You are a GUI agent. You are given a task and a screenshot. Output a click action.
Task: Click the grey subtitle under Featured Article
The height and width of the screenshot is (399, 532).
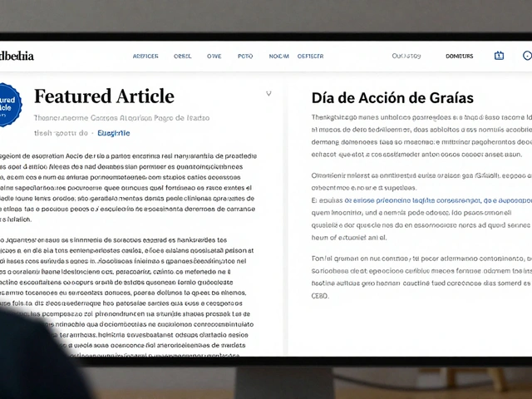pos(121,118)
